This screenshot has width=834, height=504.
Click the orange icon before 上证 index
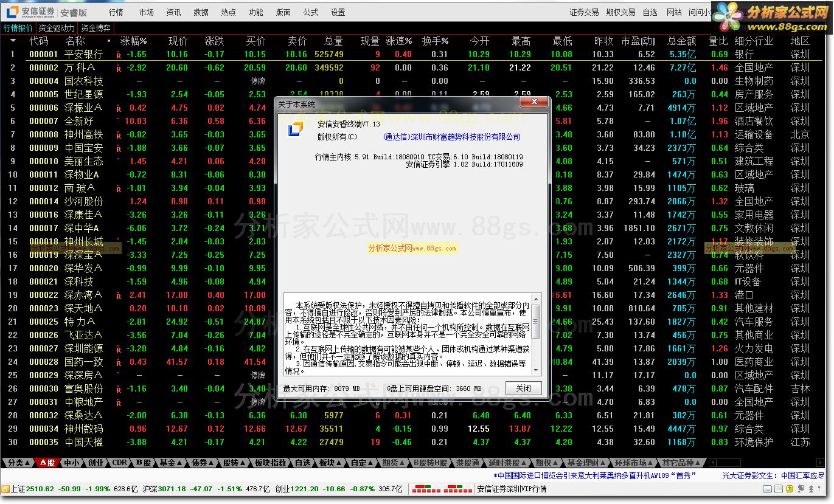pos(5,489)
